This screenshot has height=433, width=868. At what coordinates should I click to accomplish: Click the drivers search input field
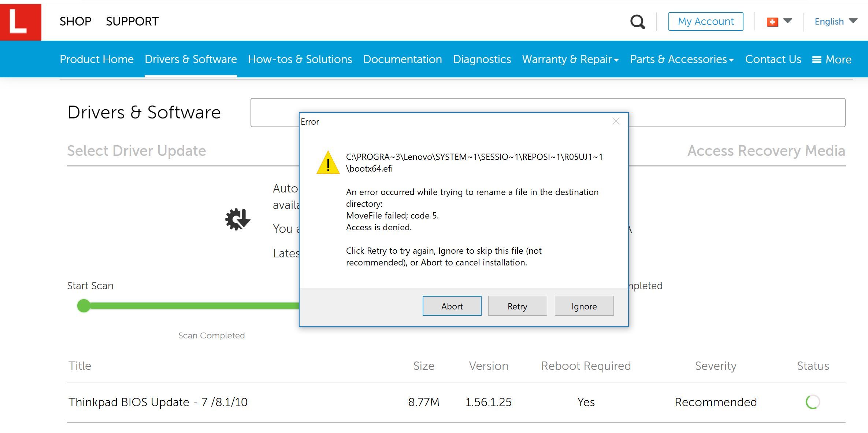click(548, 113)
